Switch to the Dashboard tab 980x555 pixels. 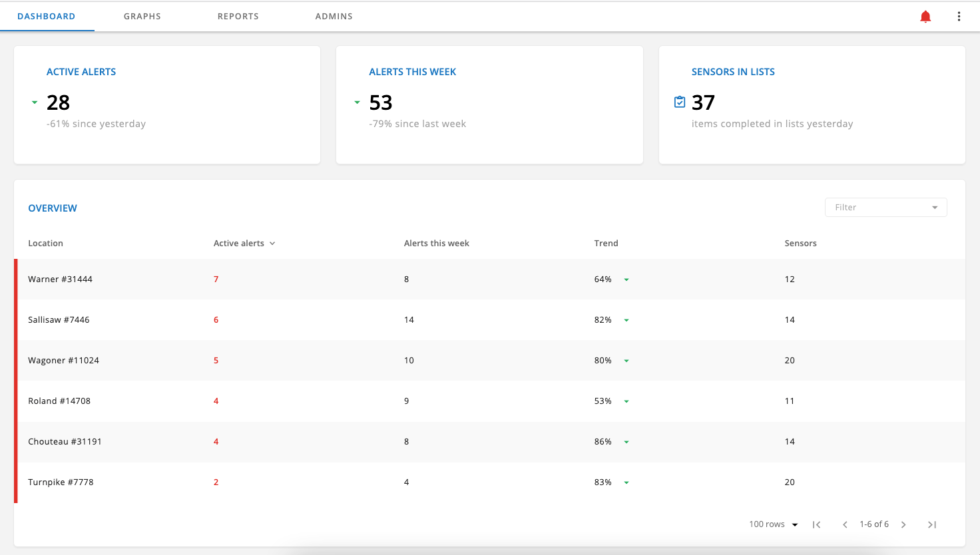(47, 16)
